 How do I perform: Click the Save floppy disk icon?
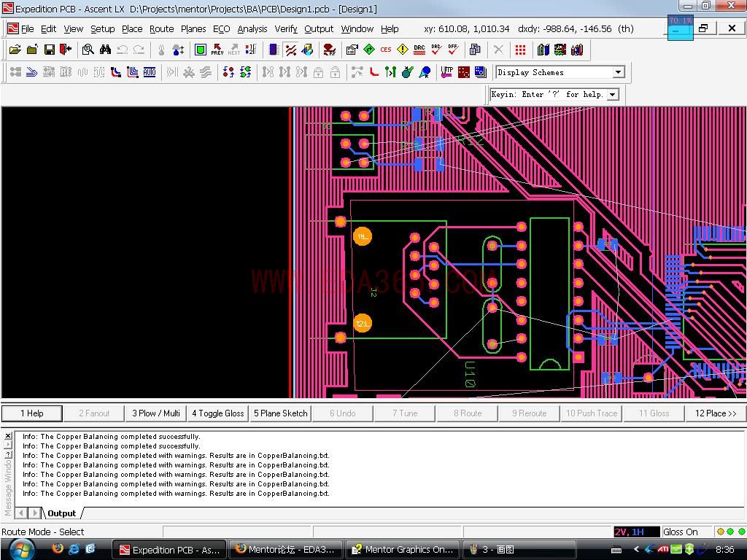click(49, 50)
